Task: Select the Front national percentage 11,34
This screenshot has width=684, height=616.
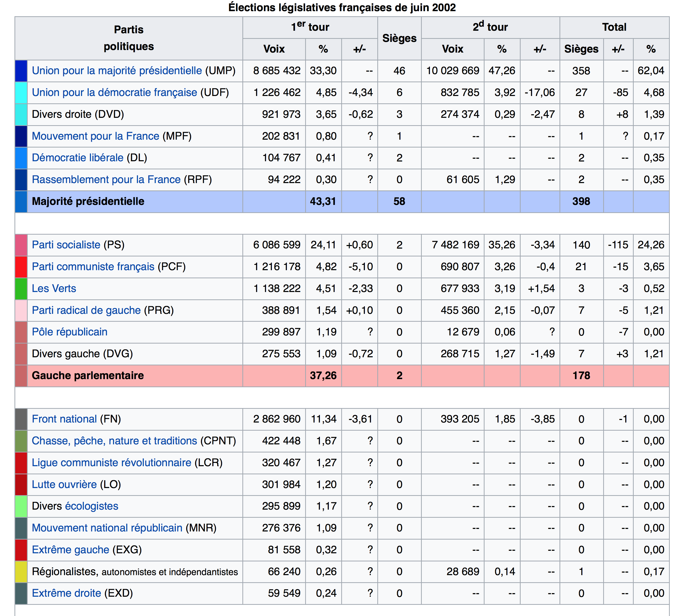Action: pyautogui.click(x=324, y=419)
